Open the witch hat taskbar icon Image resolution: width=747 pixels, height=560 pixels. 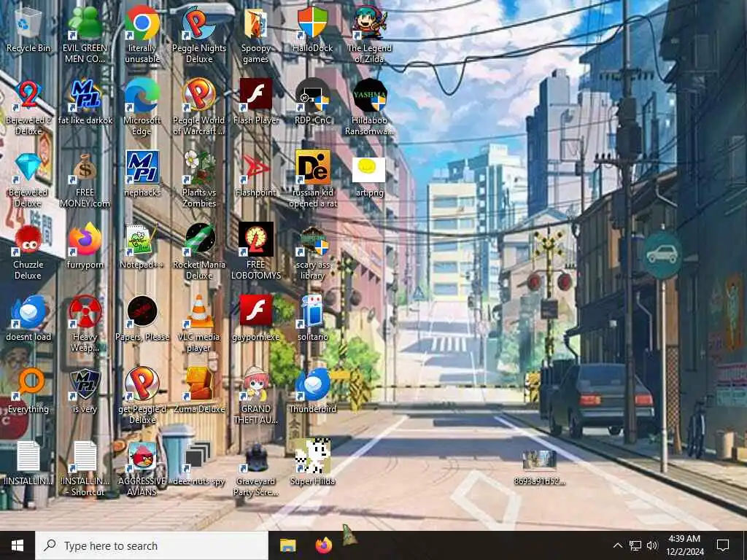[349, 536]
